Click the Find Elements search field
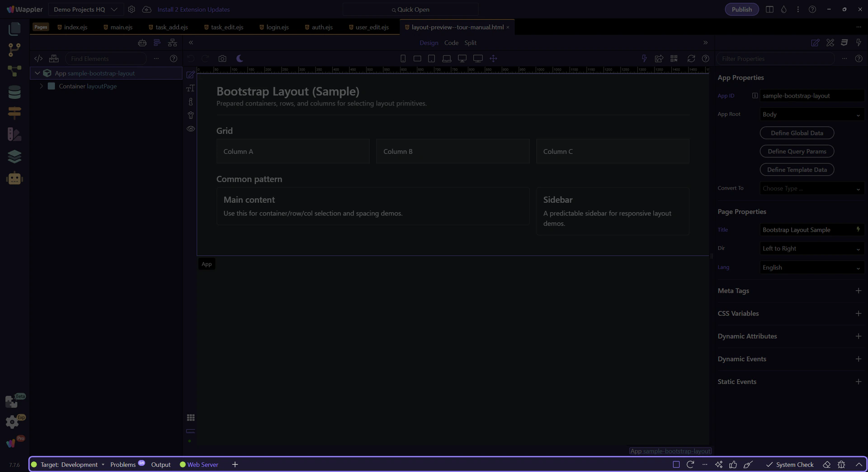 coord(106,59)
